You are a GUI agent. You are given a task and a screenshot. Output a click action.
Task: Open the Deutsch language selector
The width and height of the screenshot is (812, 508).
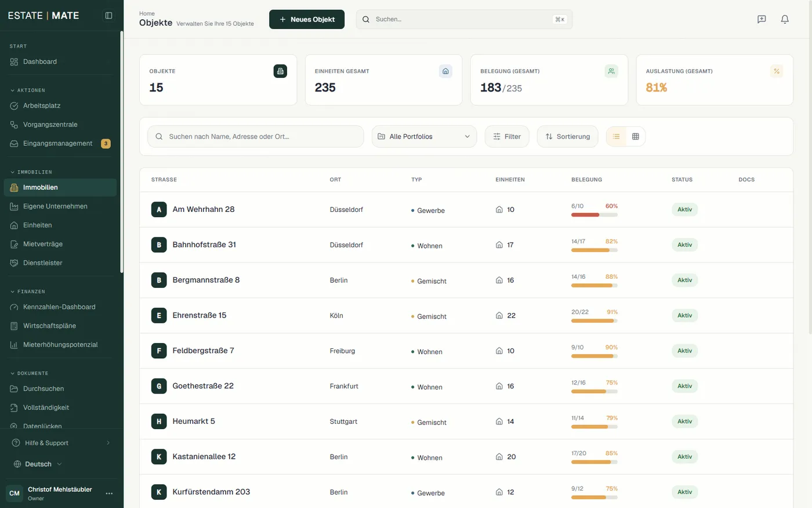click(x=38, y=464)
